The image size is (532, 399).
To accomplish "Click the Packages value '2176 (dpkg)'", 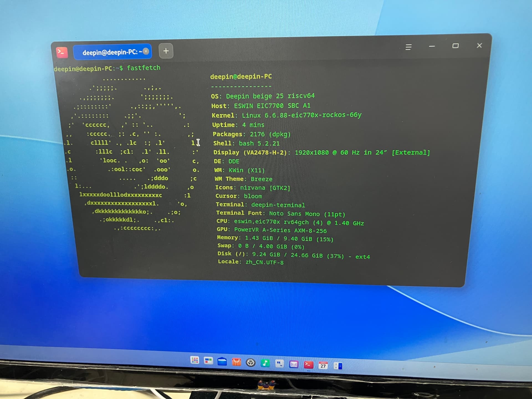I will pyautogui.click(x=270, y=134).
